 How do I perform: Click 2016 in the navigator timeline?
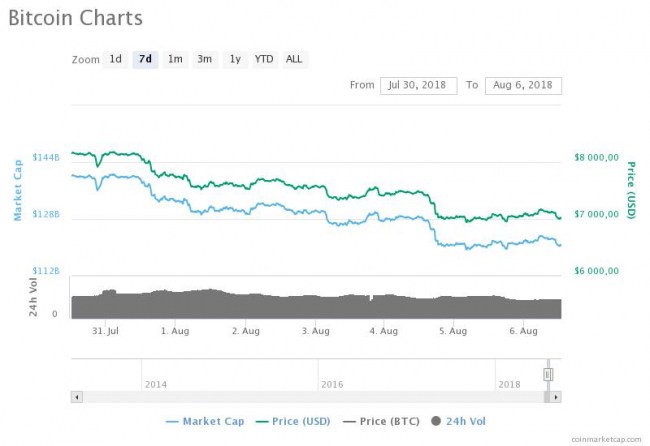(331, 384)
